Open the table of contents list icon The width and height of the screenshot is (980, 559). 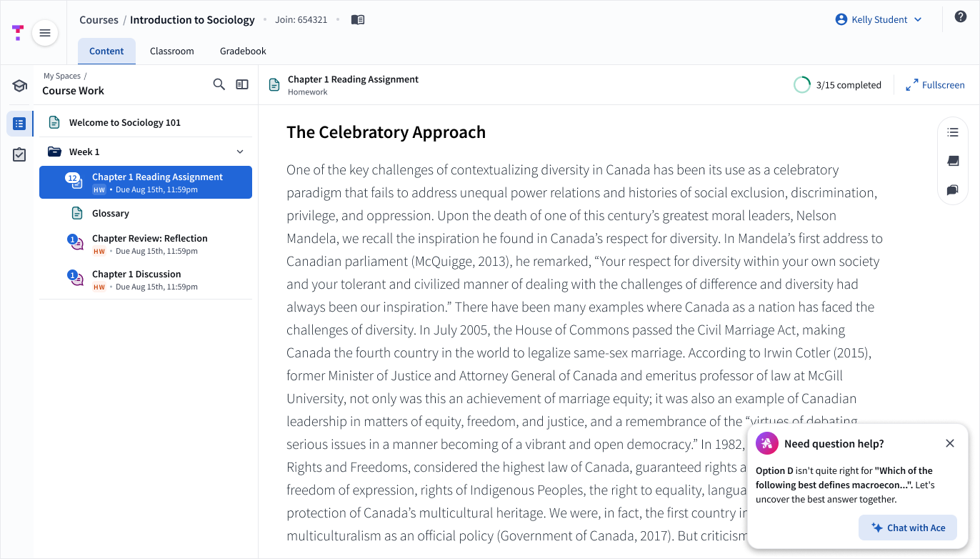point(952,132)
